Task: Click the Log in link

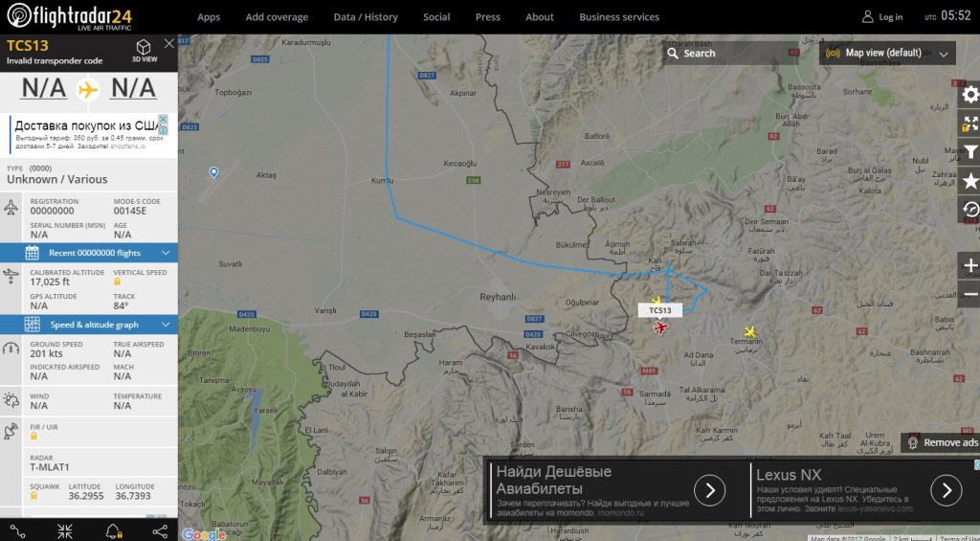Action: (881, 17)
